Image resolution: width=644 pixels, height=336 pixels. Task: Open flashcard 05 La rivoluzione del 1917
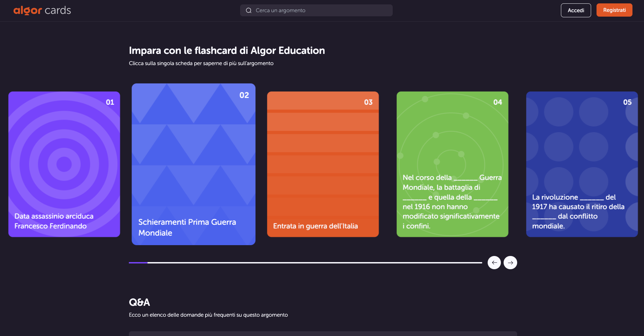582,164
